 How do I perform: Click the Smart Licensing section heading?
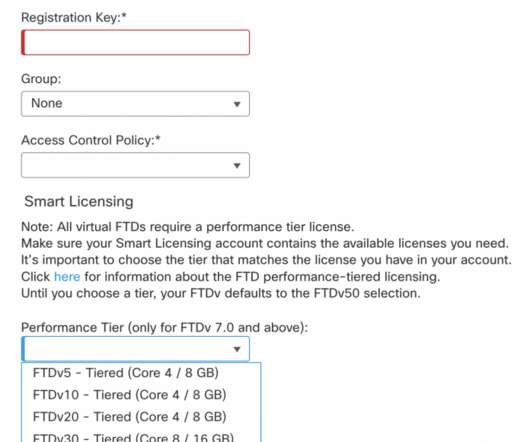click(x=79, y=201)
